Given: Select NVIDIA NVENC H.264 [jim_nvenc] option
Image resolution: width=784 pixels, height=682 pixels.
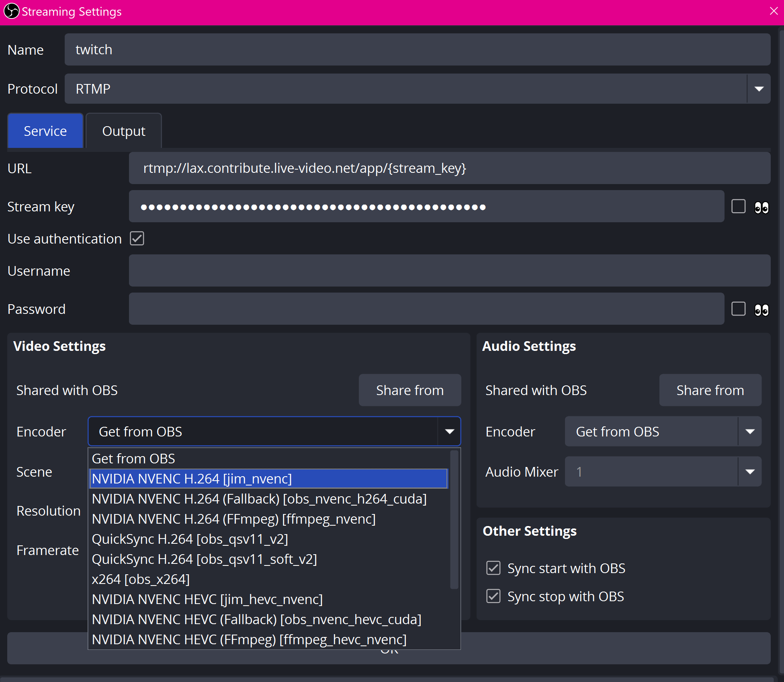Looking at the screenshot, I should tap(268, 479).
